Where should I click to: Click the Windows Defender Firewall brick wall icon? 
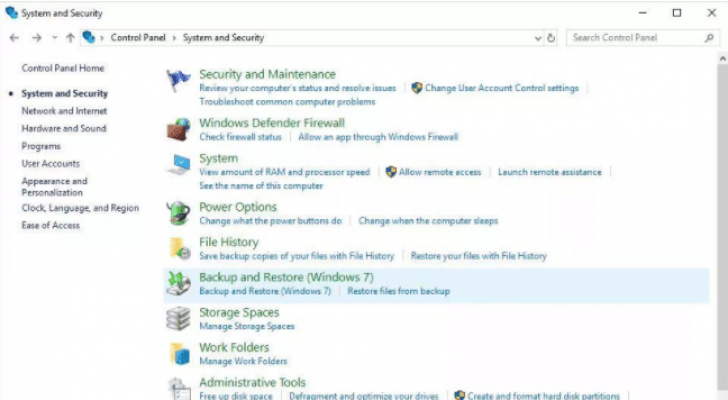click(x=178, y=129)
